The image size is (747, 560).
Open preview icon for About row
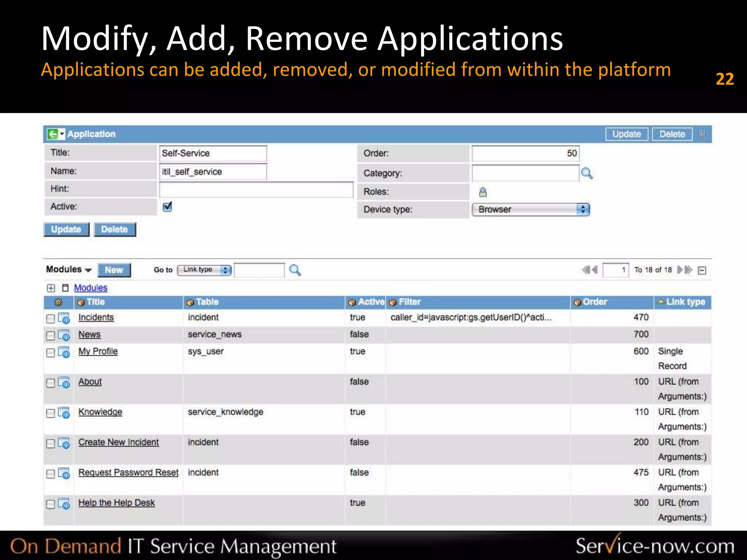(x=64, y=382)
